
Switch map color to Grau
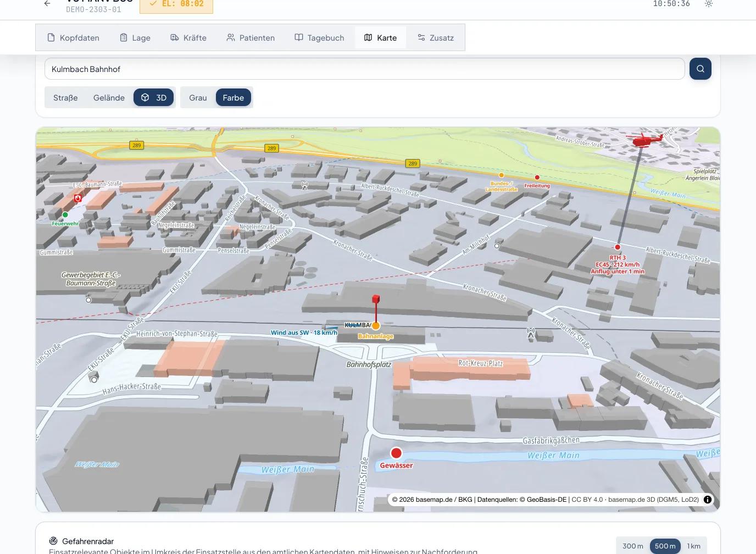(x=198, y=98)
